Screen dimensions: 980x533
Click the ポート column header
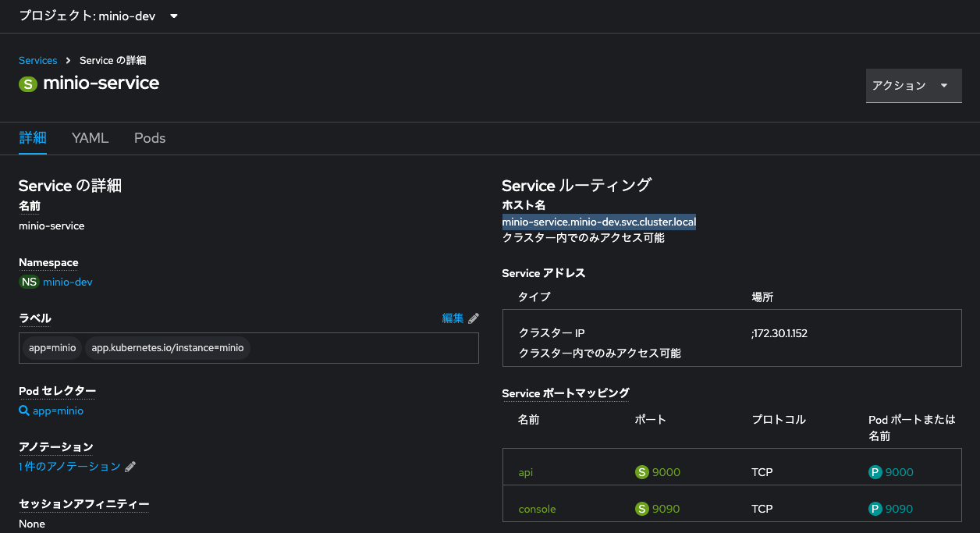click(651, 420)
